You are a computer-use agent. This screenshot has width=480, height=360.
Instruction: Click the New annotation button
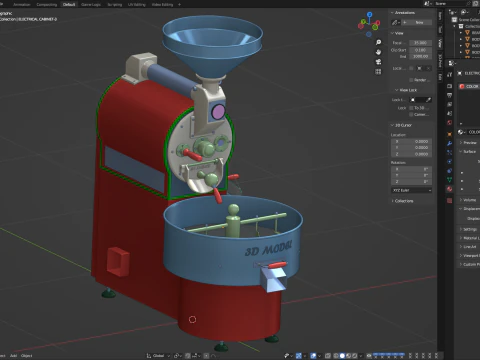417,22
